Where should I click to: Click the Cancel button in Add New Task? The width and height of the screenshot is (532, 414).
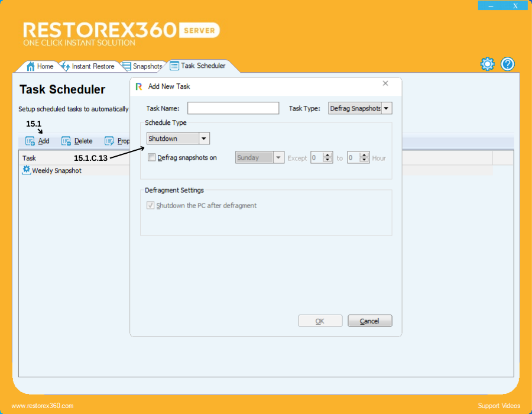click(370, 321)
